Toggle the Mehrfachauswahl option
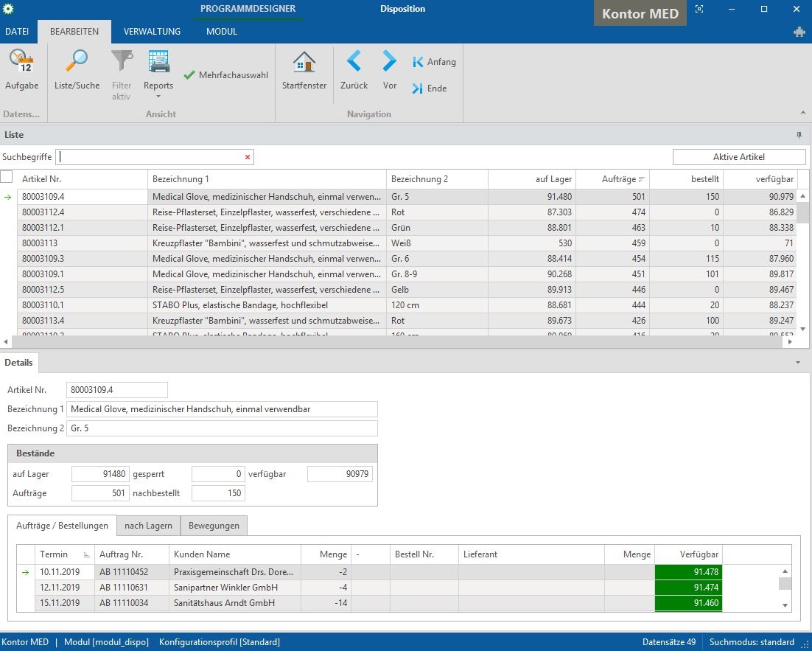The width and height of the screenshot is (812, 651). click(x=226, y=75)
